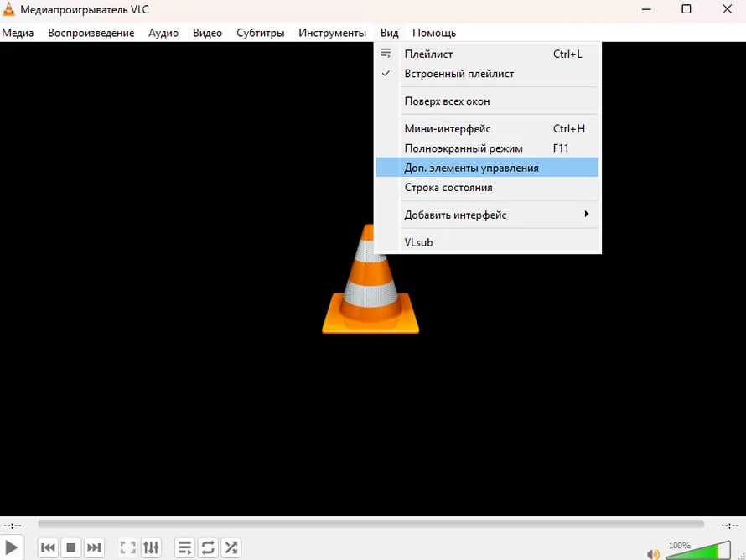Toggle the playlist view icon
Screen dimensions: 746x560
click(x=185, y=547)
